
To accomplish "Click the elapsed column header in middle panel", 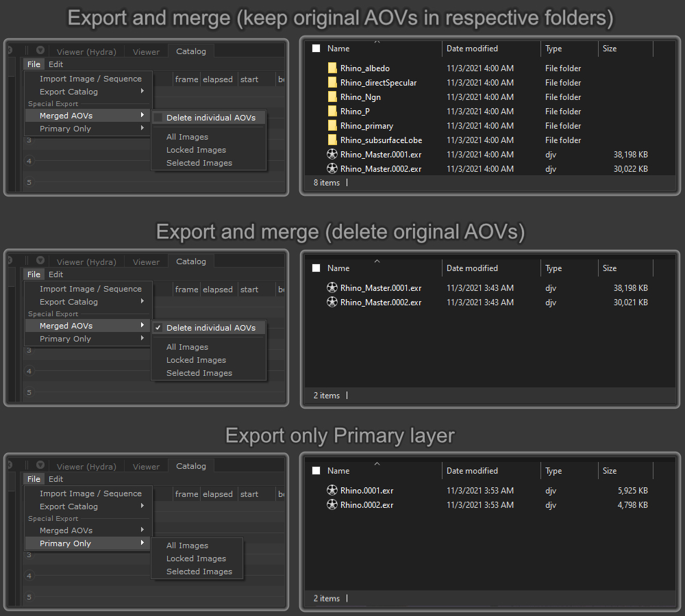I will 218,290.
